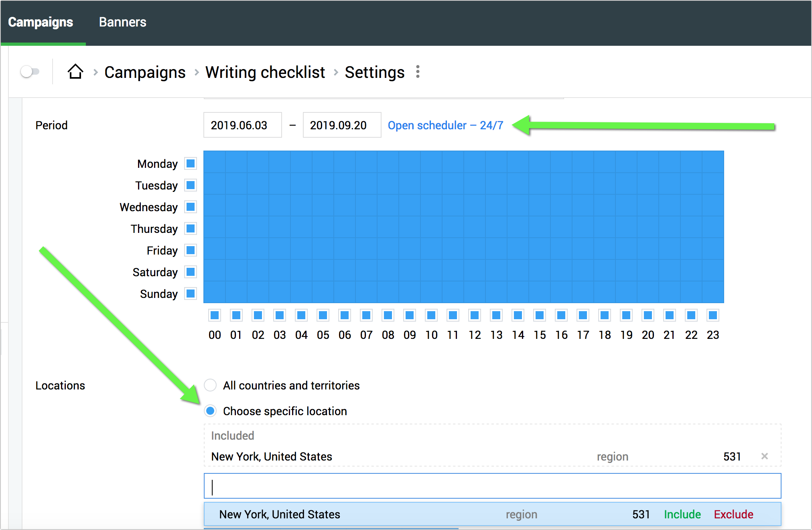Open the end date 2019.09.20 field
The height and width of the screenshot is (530, 812).
[342, 125]
